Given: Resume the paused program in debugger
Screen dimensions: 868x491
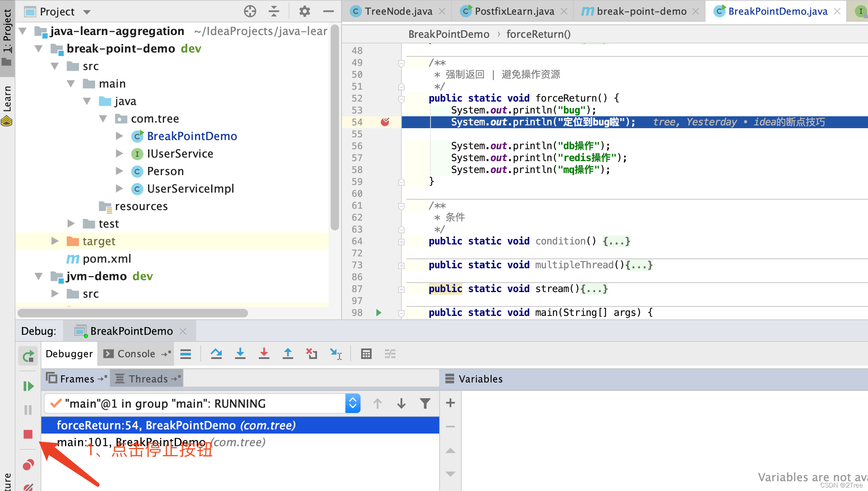Looking at the screenshot, I should coord(28,386).
